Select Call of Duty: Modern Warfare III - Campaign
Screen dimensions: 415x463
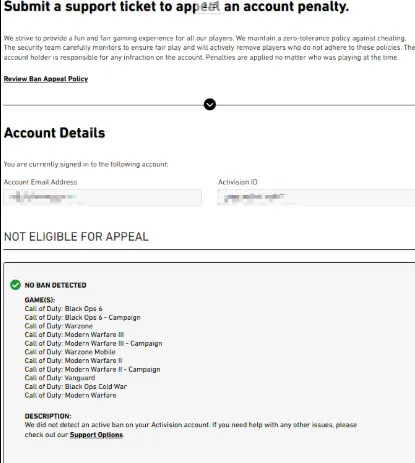(93, 343)
